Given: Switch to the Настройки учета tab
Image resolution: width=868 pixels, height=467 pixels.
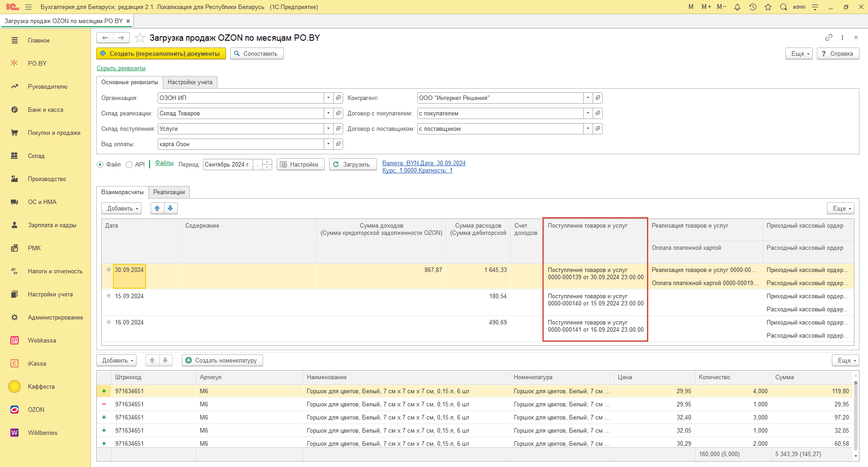Looking at the screenshot, I should 190,82.
